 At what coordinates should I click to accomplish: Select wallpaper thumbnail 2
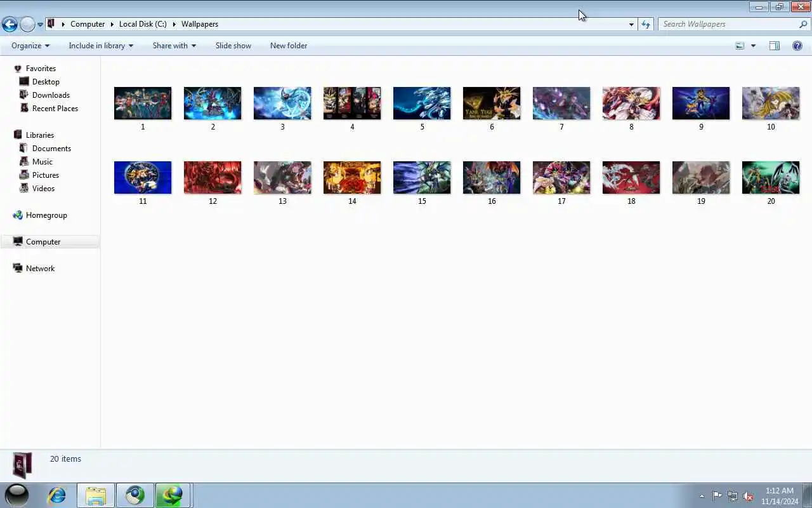(213, 104)
